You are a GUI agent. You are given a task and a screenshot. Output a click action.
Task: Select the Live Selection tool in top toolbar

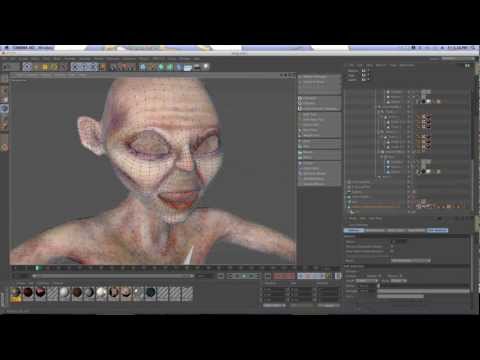[27, 67]
